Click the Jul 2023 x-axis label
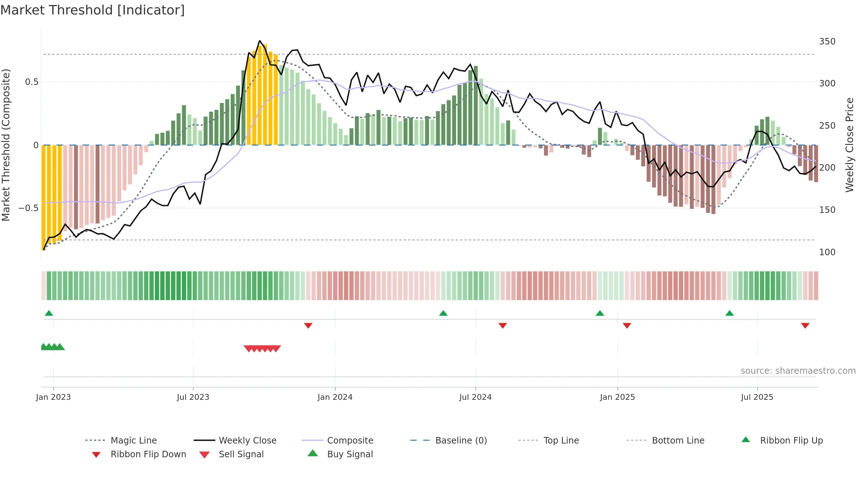 [x=193, y=397]
